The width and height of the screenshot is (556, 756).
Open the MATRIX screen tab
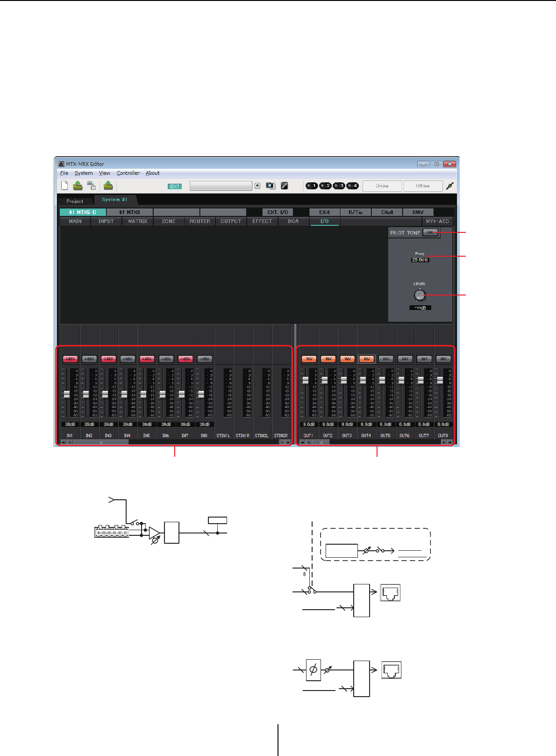pos(138,221)
